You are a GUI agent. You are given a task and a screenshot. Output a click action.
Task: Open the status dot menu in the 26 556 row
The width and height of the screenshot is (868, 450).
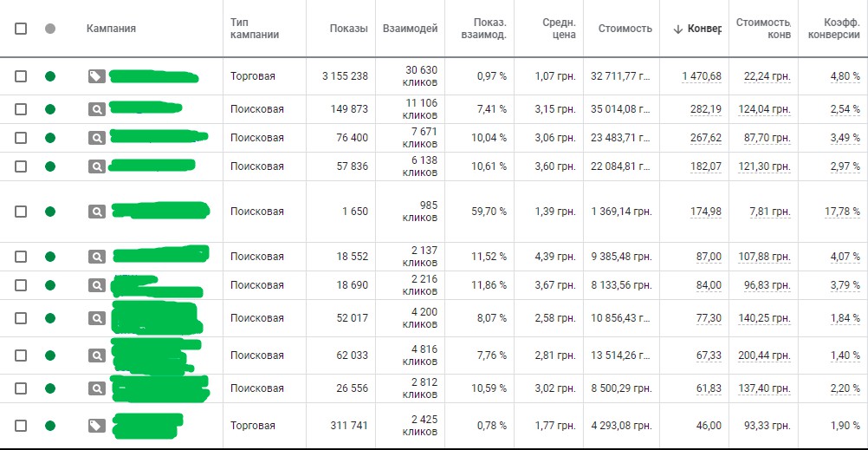coord(50,388)
